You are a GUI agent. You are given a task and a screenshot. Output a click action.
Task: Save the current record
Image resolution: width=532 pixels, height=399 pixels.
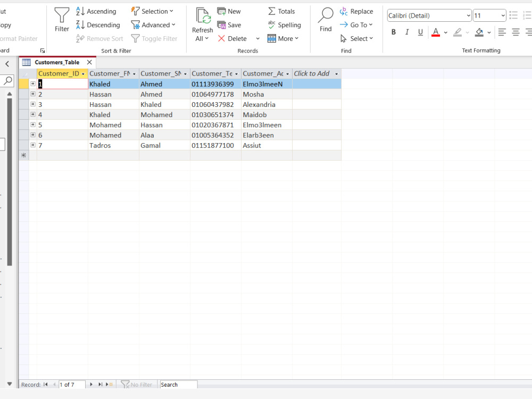point(229,25)
